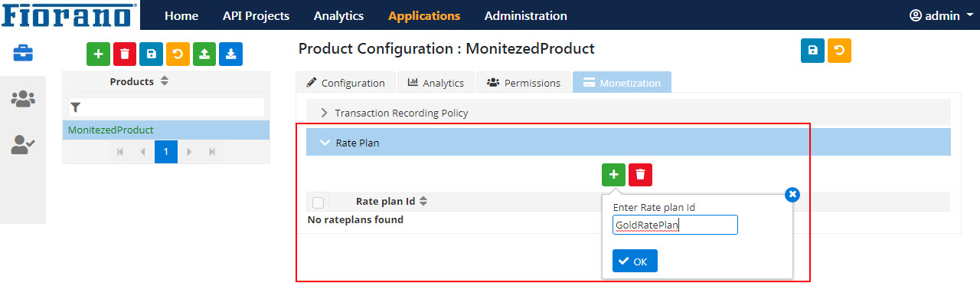This screenshot has width=980, height=283.
Task: Open the Analytics menu in top bar
Action: coord(338,15)
